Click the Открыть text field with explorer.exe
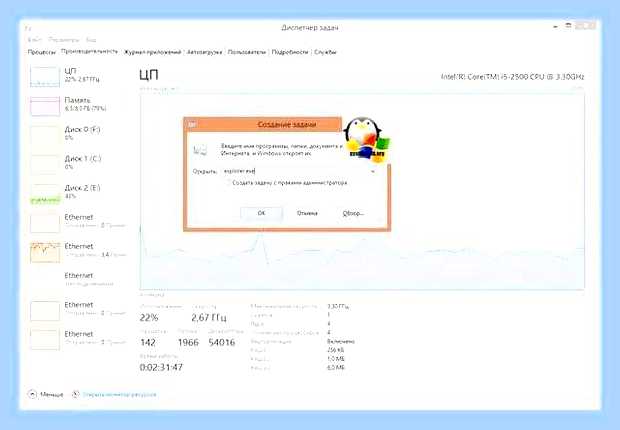The height and width of the screenshot is (430, 620). [x=296, y=171]
